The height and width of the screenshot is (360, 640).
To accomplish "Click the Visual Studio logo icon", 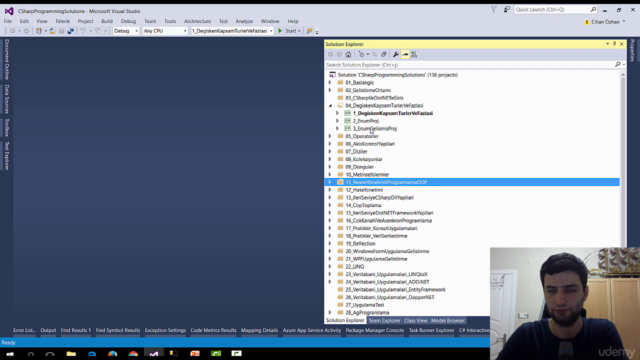I will [x=9, y=11].
